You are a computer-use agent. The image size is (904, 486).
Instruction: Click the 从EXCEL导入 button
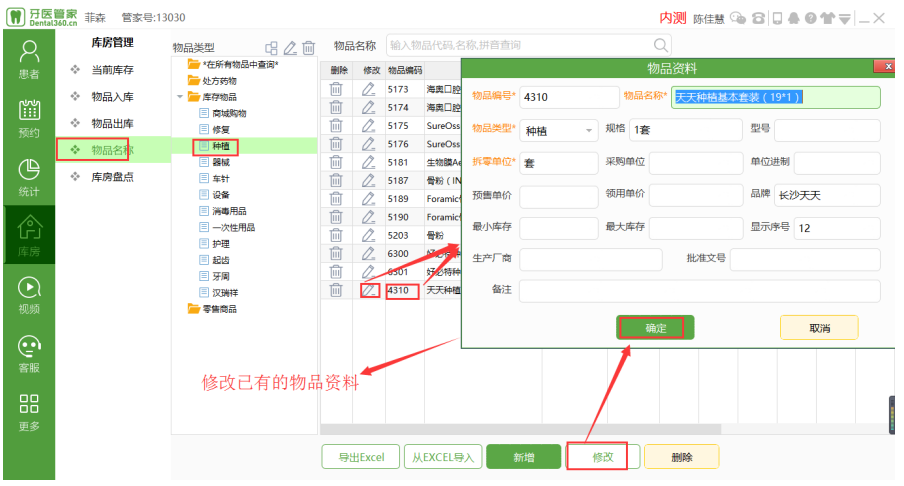443,457
